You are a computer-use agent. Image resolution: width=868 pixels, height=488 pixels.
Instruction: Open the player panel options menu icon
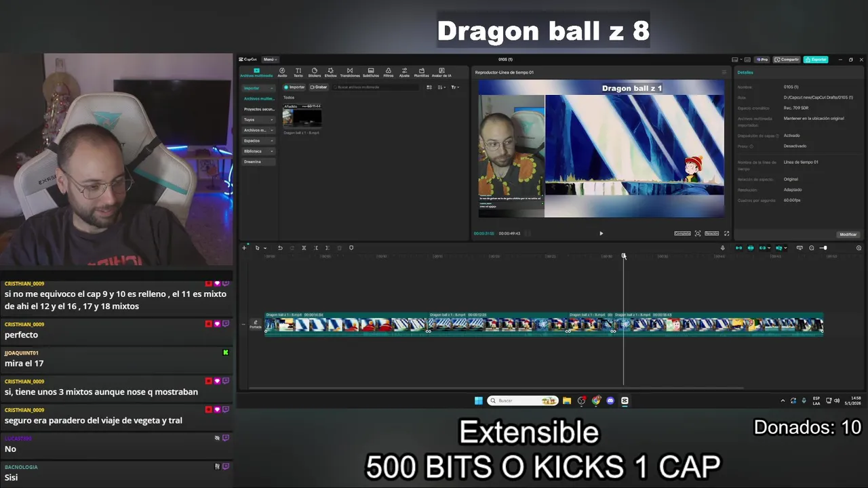[724, 73]
